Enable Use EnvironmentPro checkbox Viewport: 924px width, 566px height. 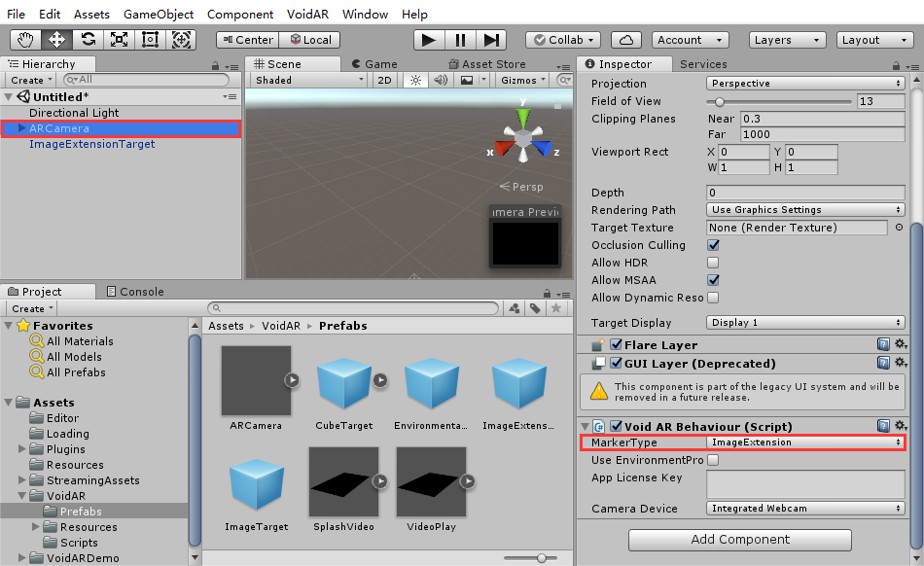pos(713,460)
